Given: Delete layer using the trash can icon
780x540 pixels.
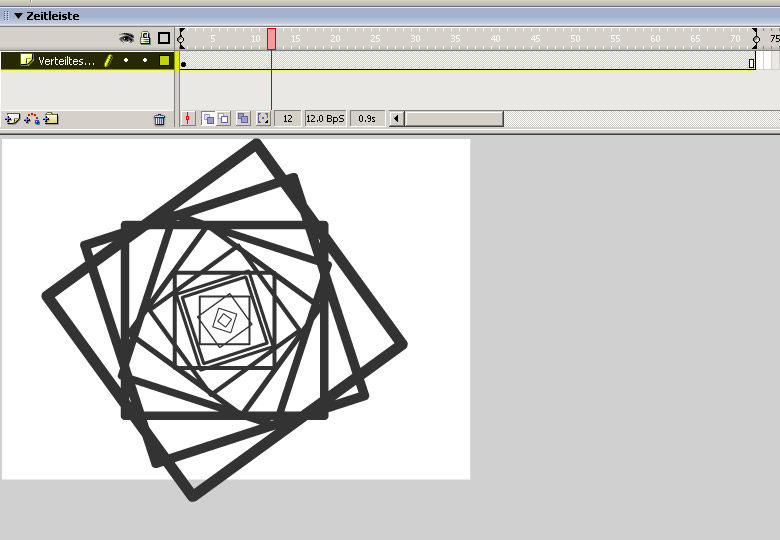Looking at the screenshot, I should click(159, 119).
